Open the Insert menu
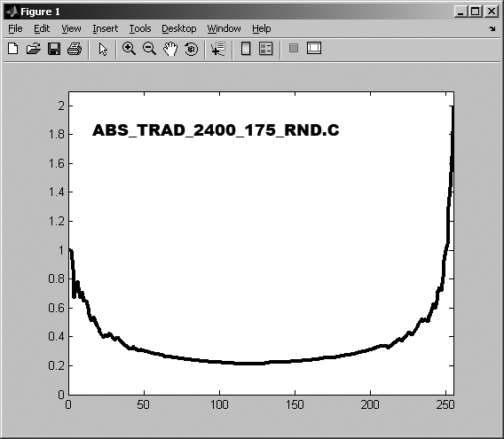The height and width of the screenshot is (439, 504). coord(105,28)
